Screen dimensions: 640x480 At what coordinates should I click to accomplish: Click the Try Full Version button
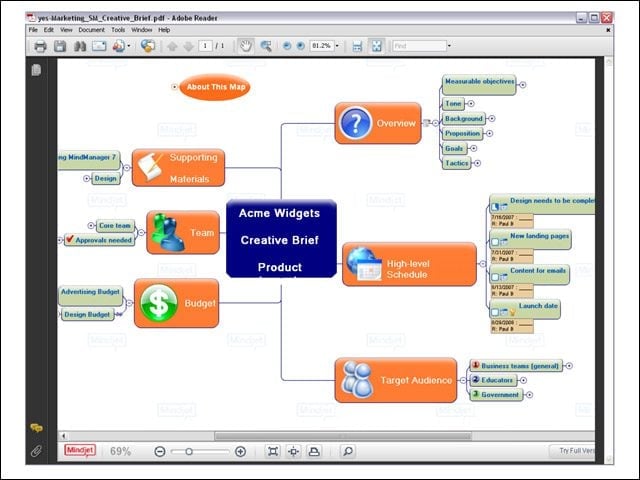pos(573,451)
